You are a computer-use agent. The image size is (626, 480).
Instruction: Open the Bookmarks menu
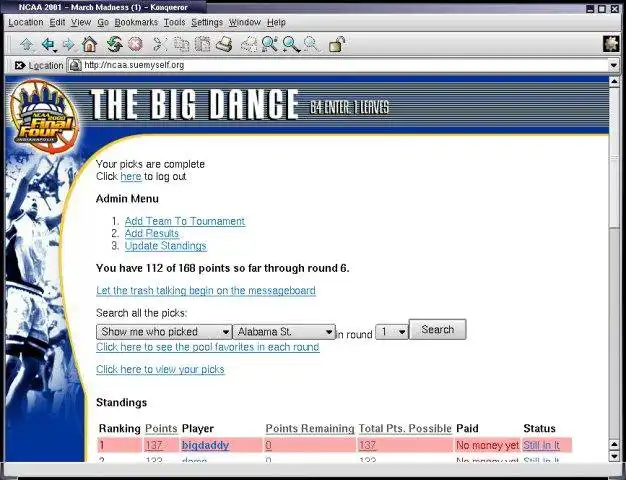[136, 22]
